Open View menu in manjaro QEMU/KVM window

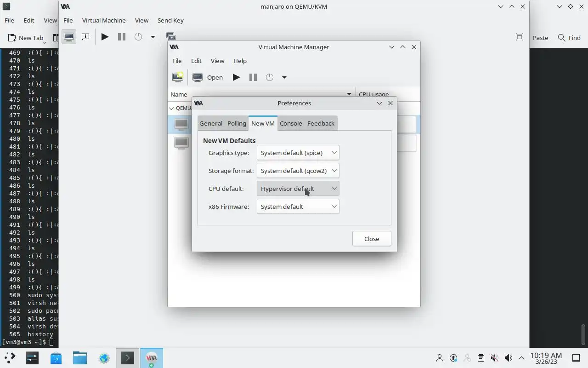[141, 20]
